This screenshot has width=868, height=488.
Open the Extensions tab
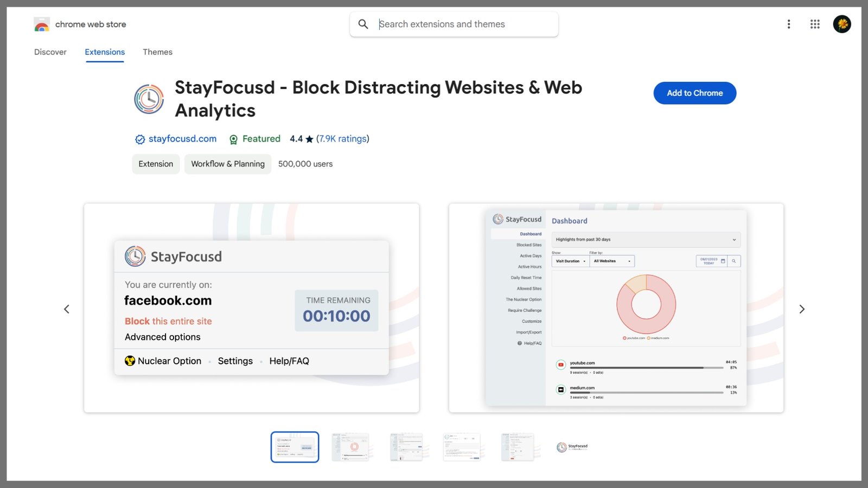105,52
